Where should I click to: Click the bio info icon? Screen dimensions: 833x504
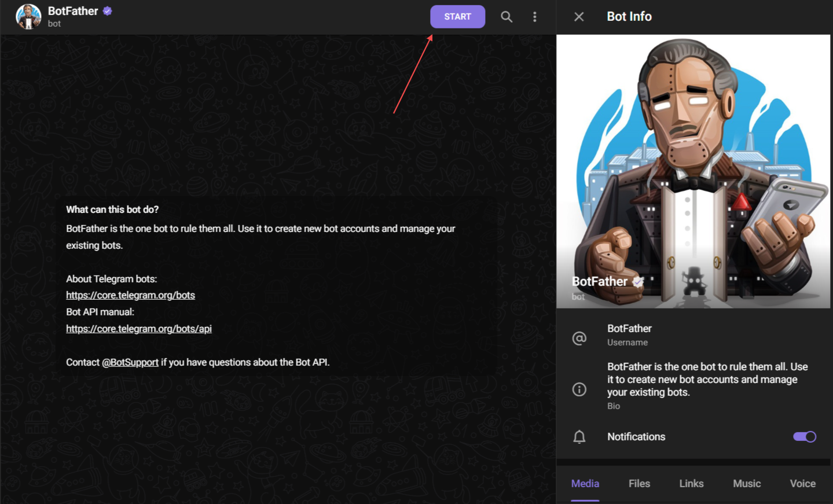(579, 389)
